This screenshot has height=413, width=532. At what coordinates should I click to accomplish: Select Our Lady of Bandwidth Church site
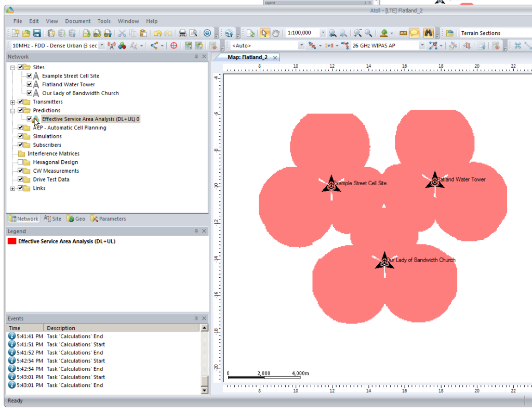coord(80,93)
